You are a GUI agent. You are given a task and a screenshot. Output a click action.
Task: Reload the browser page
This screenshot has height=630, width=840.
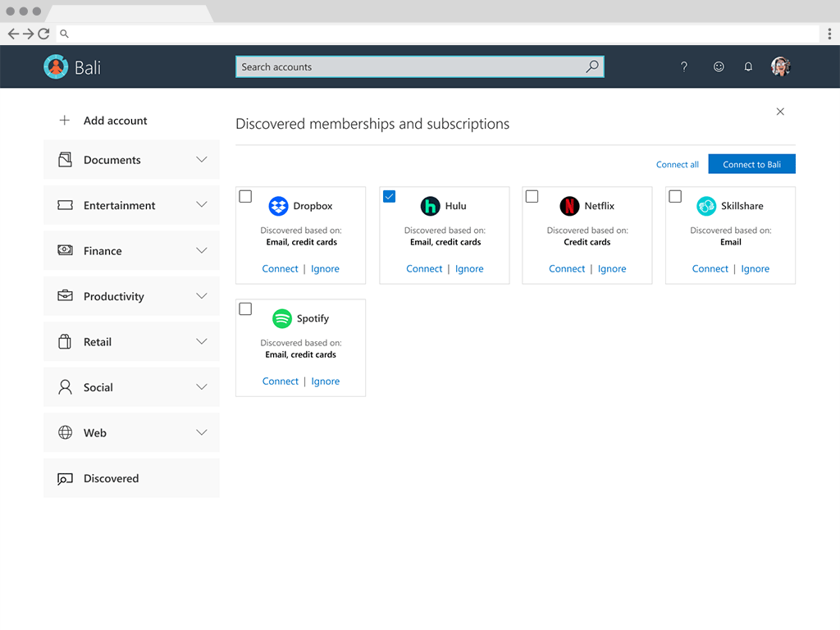(x=44, y=34)
